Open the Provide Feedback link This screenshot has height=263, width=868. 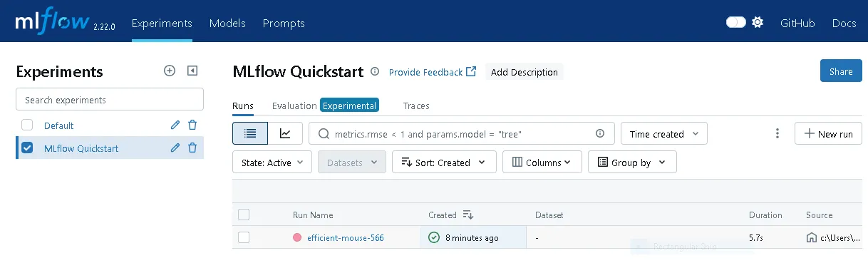click(433, 72)
